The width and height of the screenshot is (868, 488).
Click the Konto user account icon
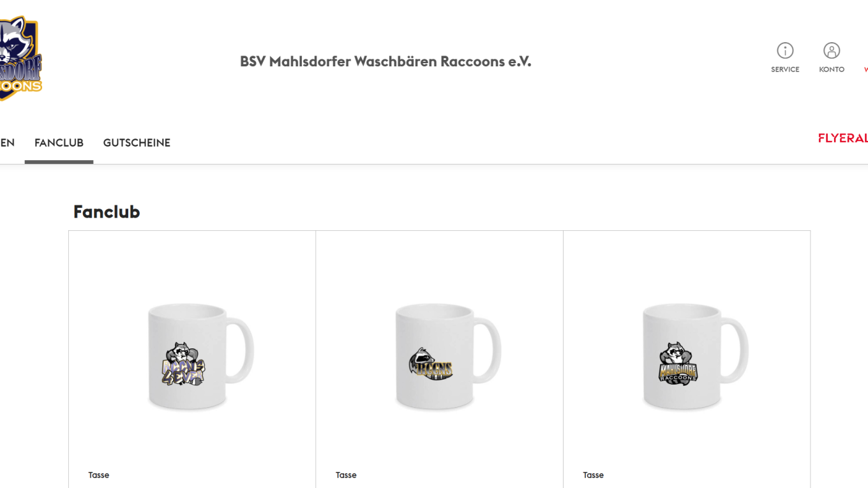click(832, 50)
